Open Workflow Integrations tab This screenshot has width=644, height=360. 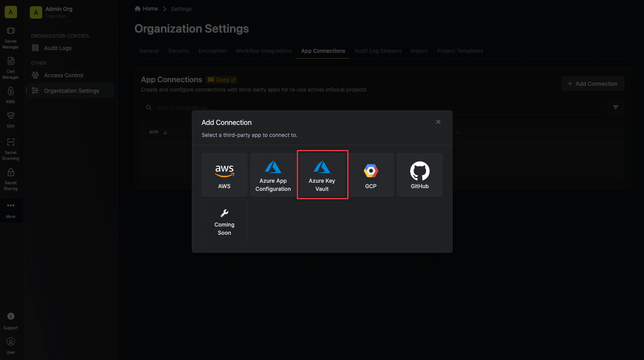tap(264, 51)
